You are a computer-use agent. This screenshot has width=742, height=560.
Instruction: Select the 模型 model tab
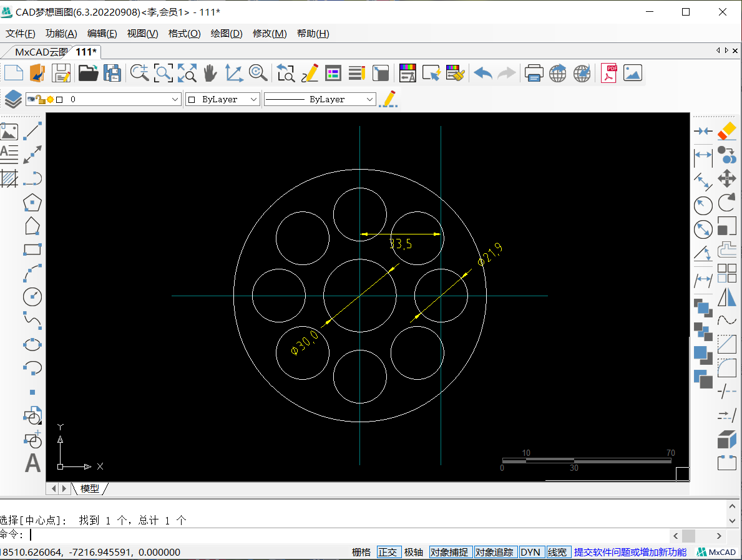point(89,488)
